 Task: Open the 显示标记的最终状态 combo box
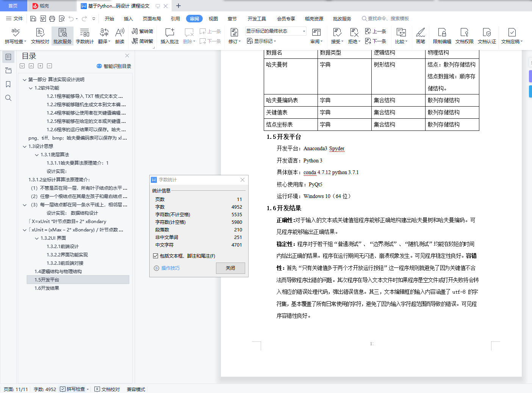(x=275, y=31)
